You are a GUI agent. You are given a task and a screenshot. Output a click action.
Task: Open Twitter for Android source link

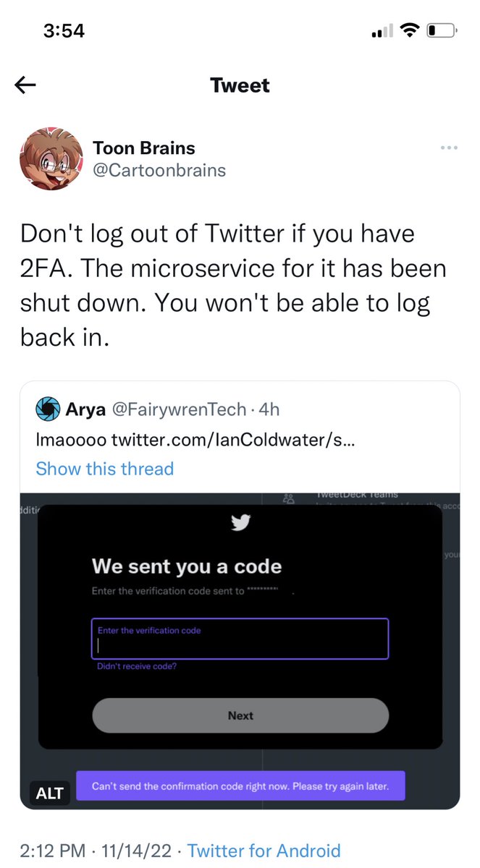[x=264, y=851]
